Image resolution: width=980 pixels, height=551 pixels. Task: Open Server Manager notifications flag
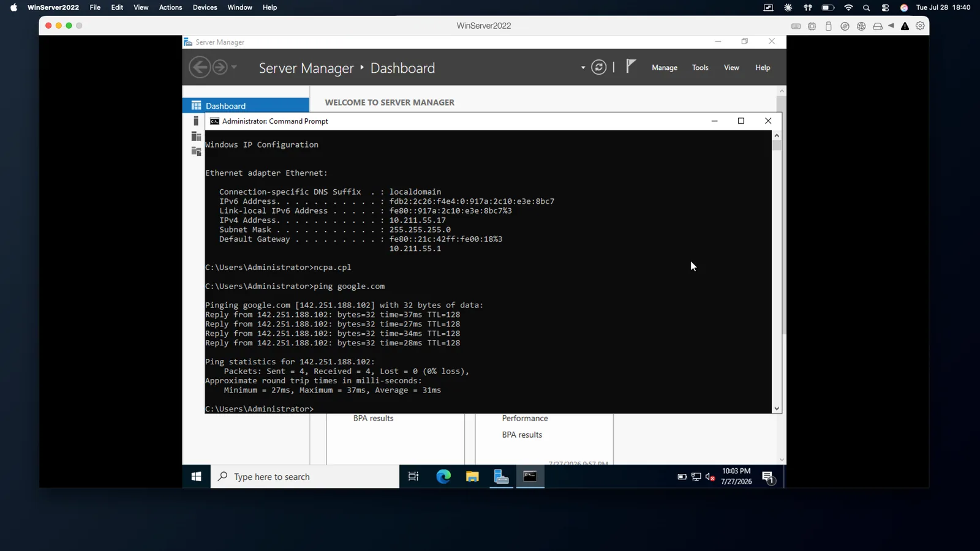631,66
